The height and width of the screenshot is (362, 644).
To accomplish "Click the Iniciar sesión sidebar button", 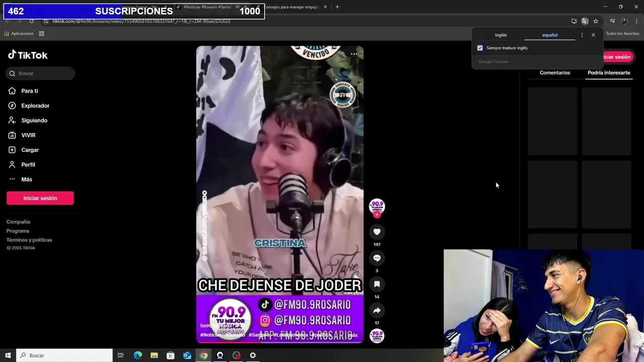I will pos(40,198).
